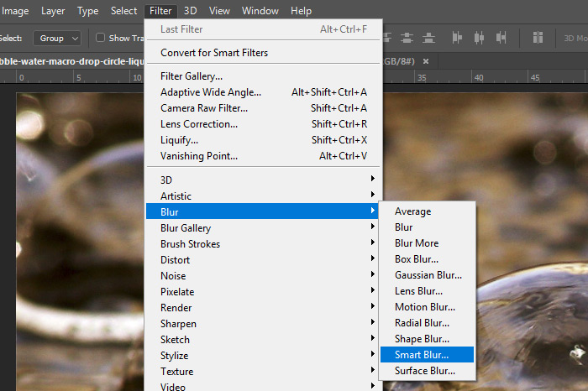The height and width of the screenshot is (391, 588).
Task: Open the 3D menu in menu bar
Action: [190, 11]
